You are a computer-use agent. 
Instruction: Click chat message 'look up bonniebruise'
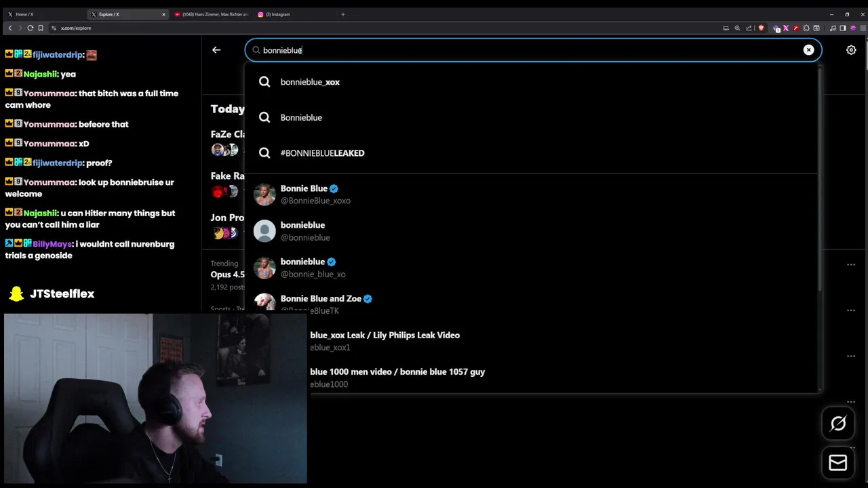(90, 188)
